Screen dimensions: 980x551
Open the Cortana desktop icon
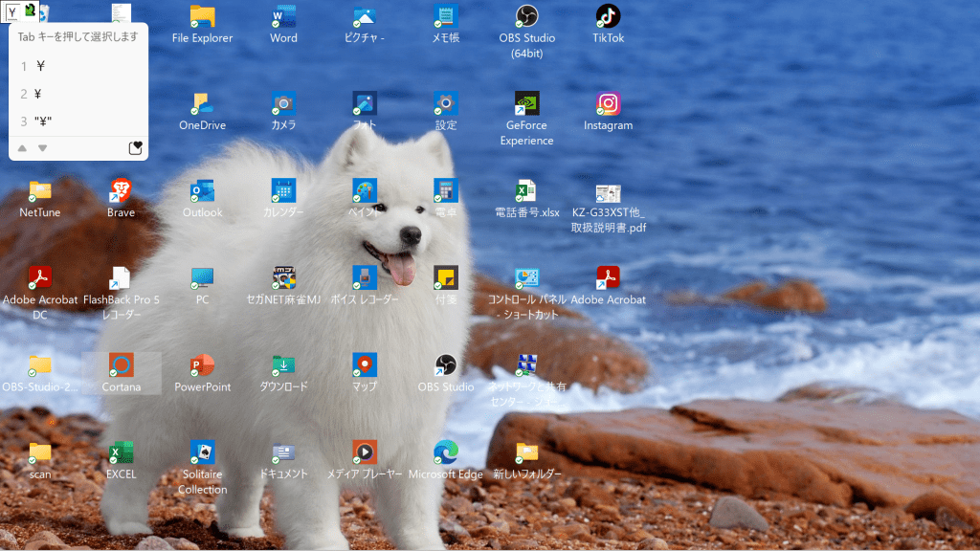(x=121, y=365)
